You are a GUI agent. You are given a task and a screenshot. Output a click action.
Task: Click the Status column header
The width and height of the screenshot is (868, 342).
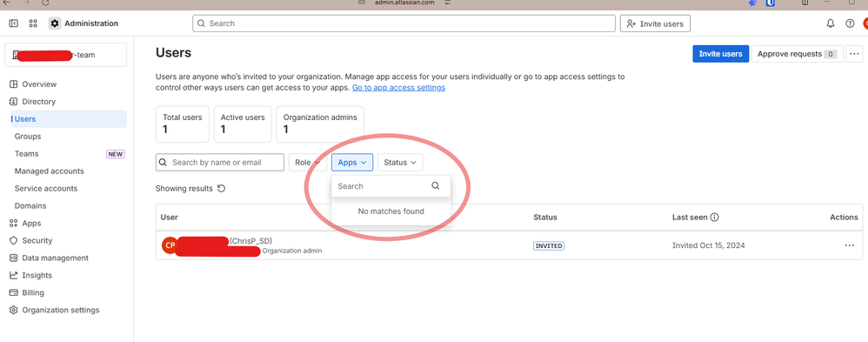click(x=545, y=218)
